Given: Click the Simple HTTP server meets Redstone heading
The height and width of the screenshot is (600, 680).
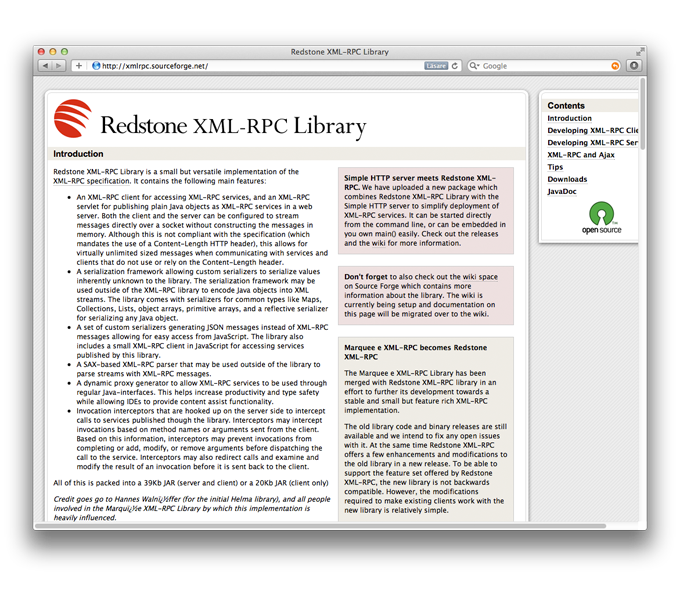Looking at the screenshot, I should [x=420, y=183].
